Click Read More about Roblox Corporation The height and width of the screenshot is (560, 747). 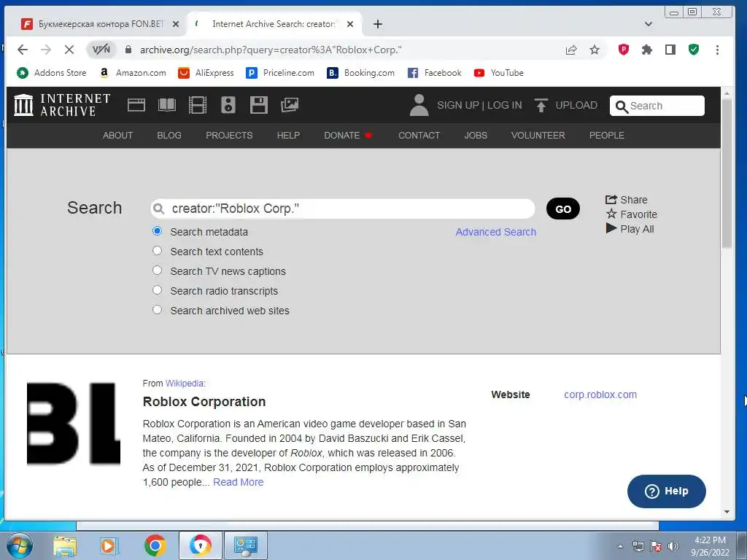coord(239,482)
